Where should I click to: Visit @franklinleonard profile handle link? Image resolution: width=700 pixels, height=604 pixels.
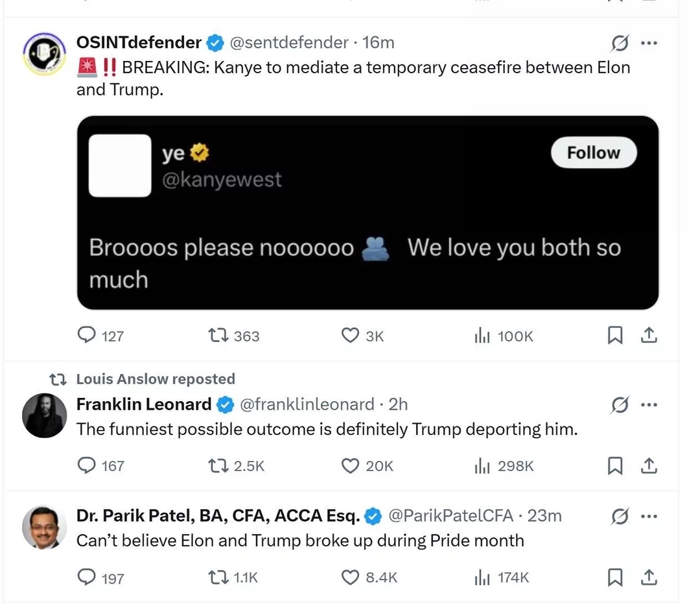click(x=307, y=404)
